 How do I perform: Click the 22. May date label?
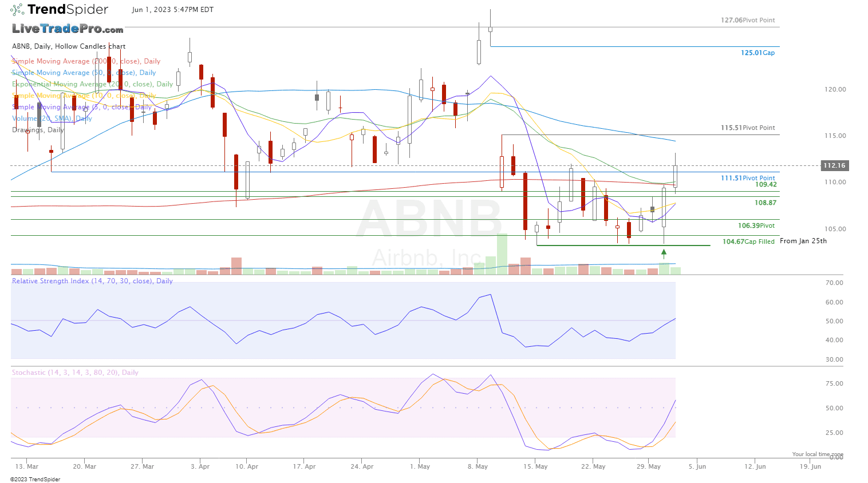pos(594,466)
